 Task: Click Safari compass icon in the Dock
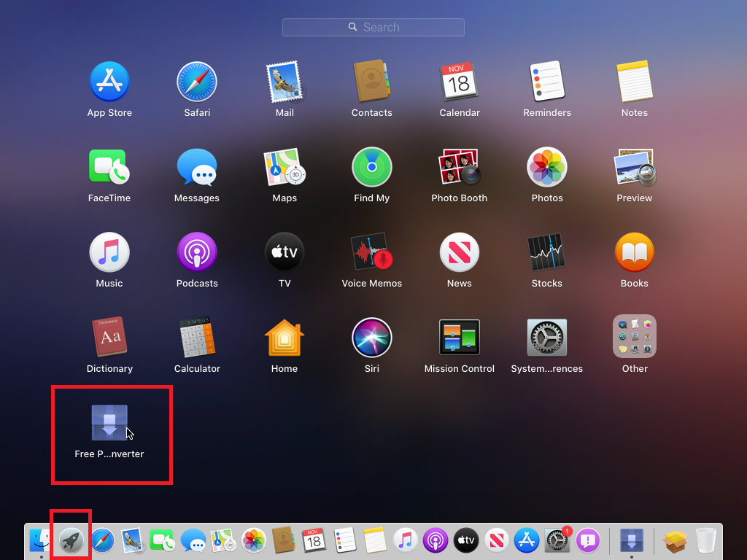(103, 541)
